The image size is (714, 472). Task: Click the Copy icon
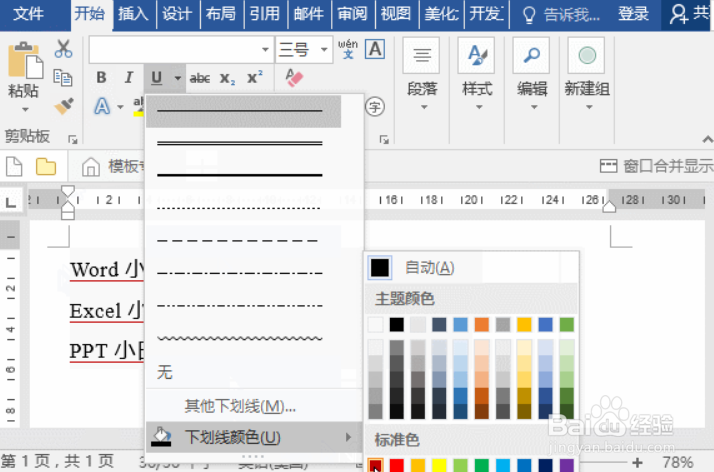click(x=63, y=78)
